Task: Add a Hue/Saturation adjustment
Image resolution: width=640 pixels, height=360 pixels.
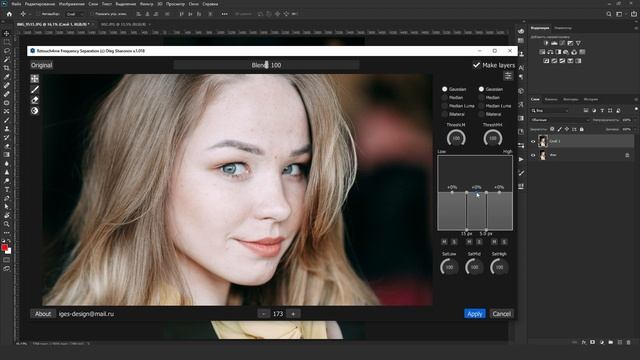Action: [542, 52]
